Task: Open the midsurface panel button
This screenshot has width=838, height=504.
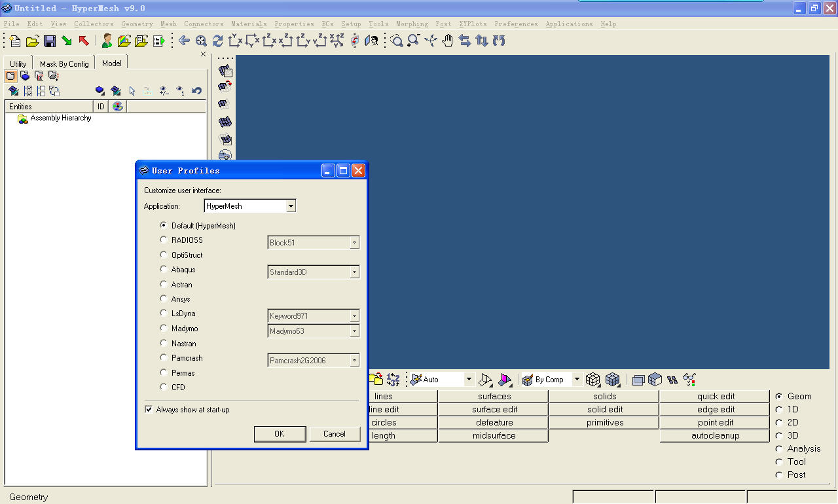Action: click(494, 435)
